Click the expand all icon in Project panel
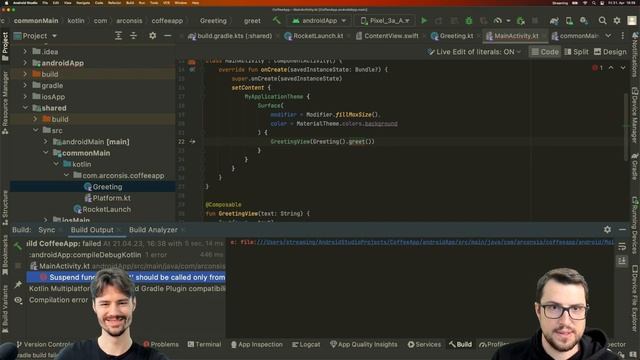 coord(118,36)
